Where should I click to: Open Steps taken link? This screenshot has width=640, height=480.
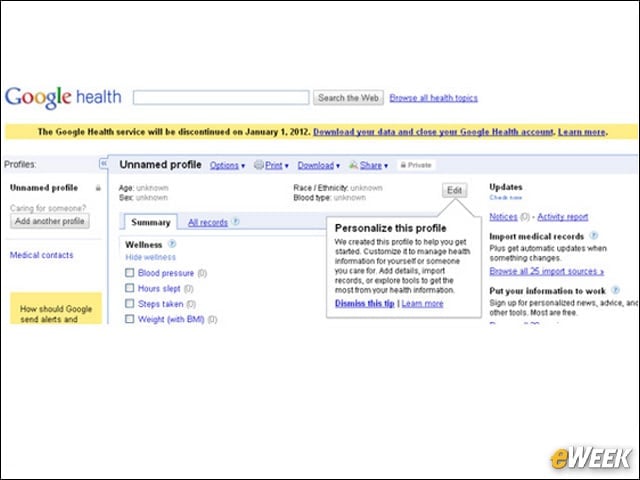tap(160, 304)
